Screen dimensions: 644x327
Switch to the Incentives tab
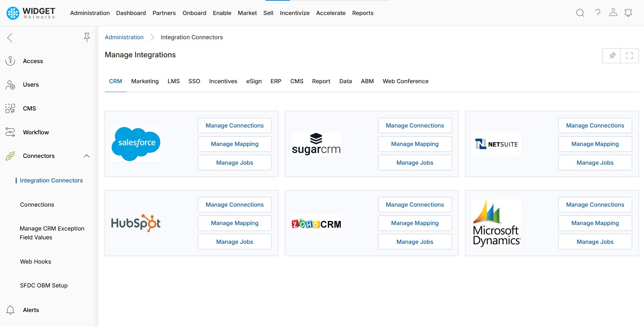(x=223, y=81)
